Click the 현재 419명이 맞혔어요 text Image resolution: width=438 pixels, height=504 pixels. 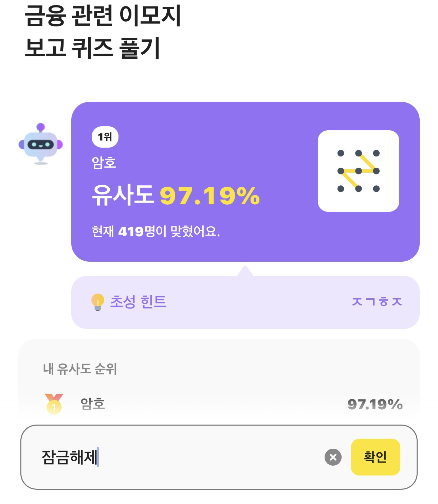tap(156, 231)
